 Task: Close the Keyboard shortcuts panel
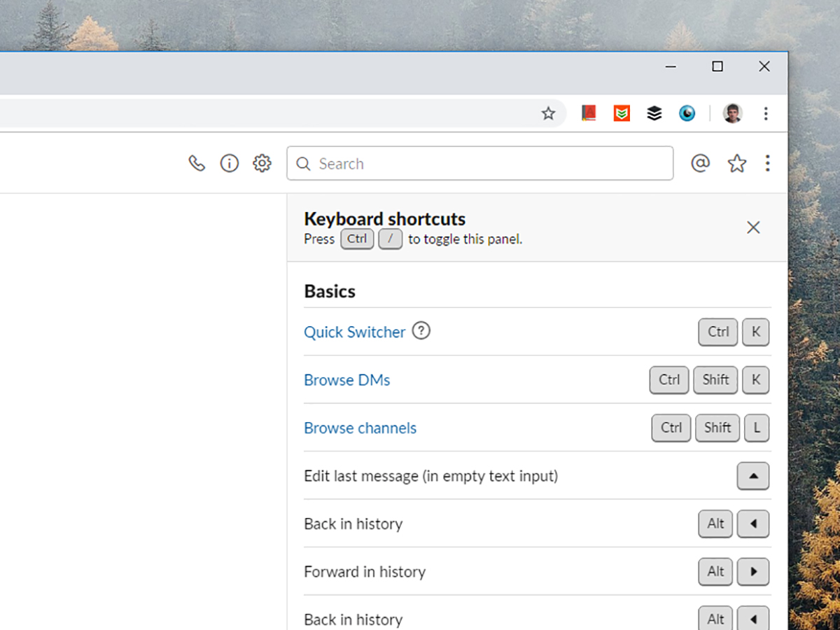[753, 227]
